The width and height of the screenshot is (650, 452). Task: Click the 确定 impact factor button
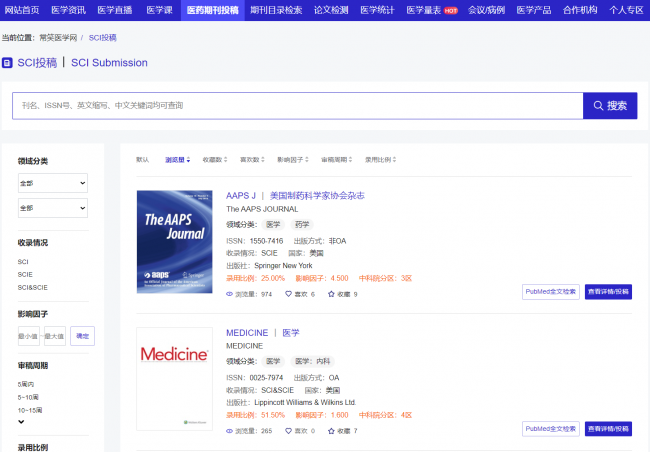(x=82, y=336)
